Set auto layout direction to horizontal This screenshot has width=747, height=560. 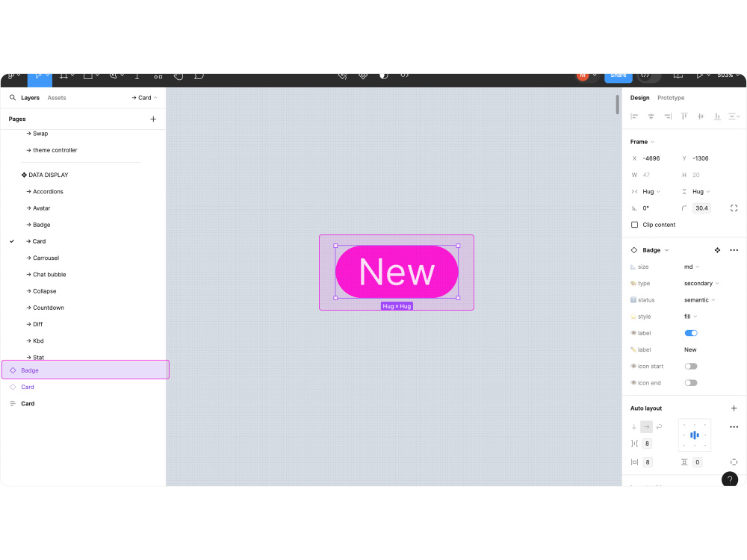point(646,426)
